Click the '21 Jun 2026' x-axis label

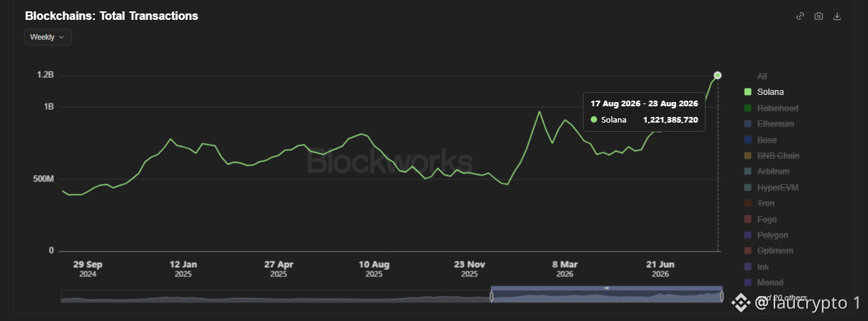pos(660,269)
